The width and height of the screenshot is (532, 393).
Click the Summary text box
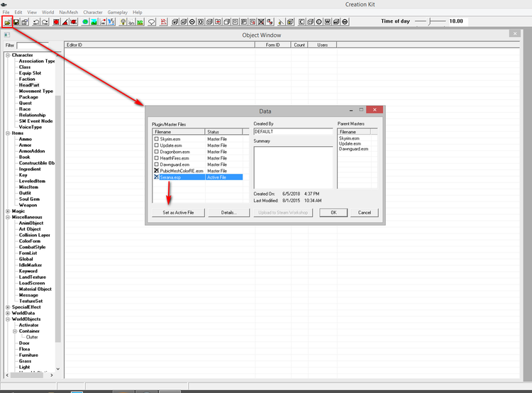293,167
